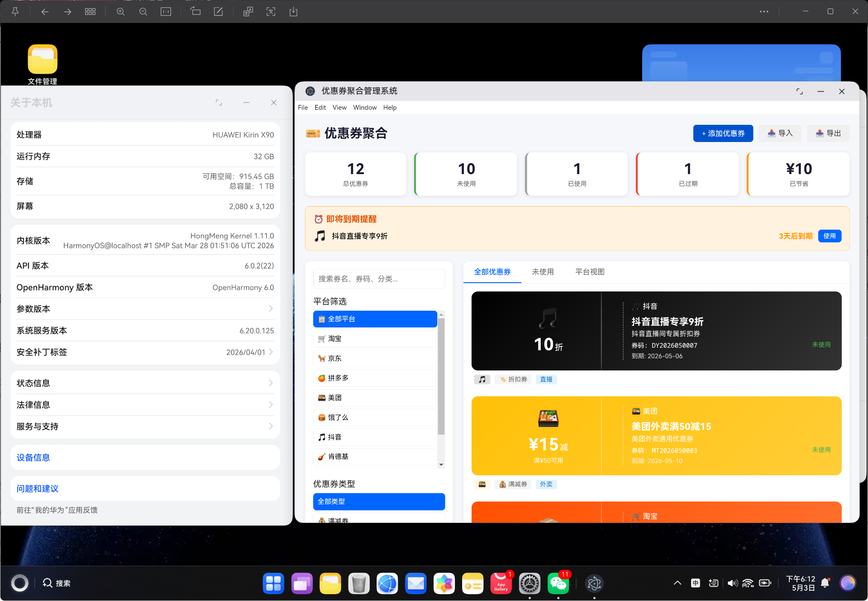Image resolution: width=868 pixels, height=601 pixels.
Task: Click the coupon search input field
Action: coord(379,279)
